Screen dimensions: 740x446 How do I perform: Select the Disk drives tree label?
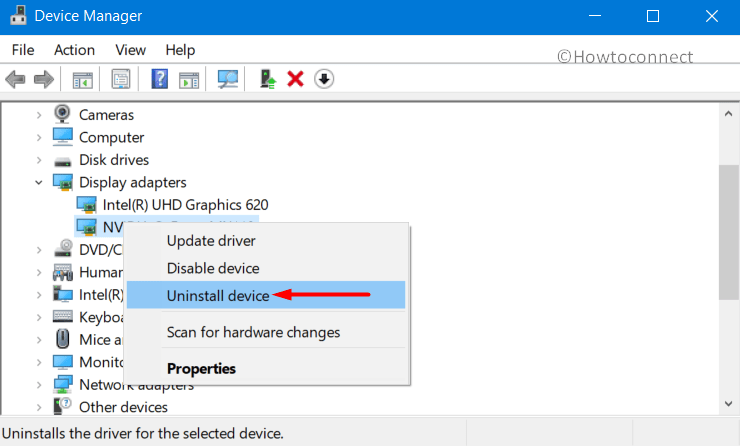pyautogui.click(x=114, y=160)
